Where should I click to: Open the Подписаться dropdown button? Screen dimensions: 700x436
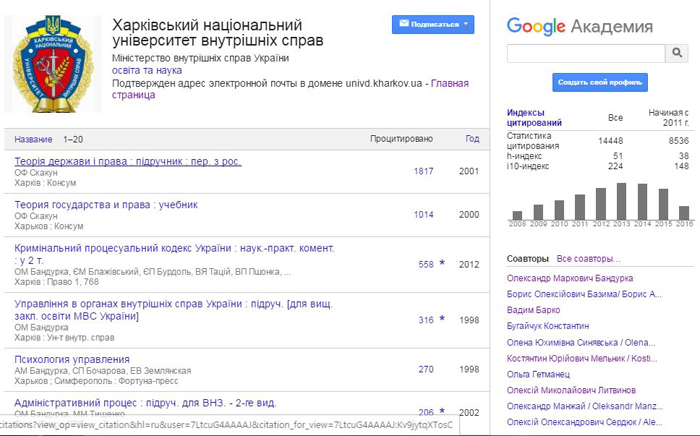[x=433, y=25]
